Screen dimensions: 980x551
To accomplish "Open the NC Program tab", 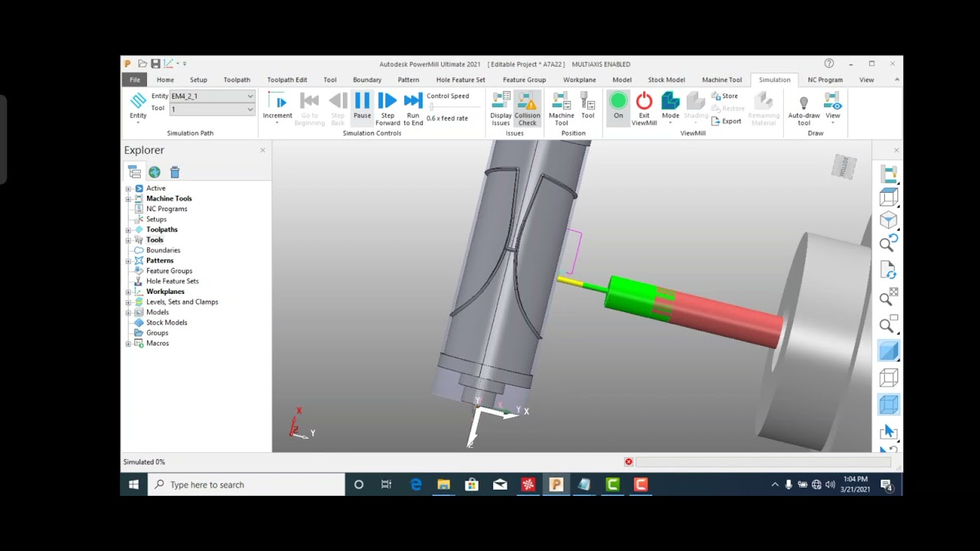I will point(825,80).
